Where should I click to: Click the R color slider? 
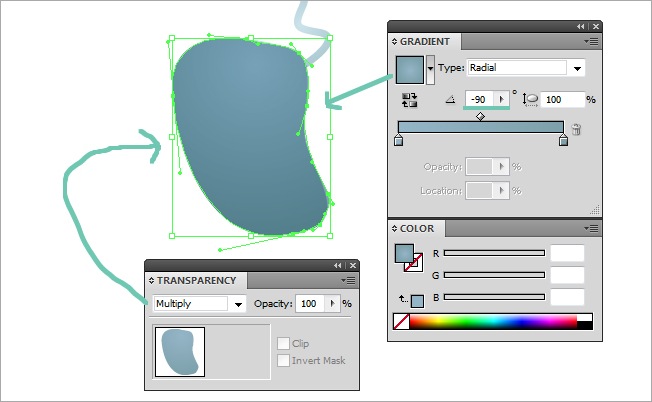(494, 253)
